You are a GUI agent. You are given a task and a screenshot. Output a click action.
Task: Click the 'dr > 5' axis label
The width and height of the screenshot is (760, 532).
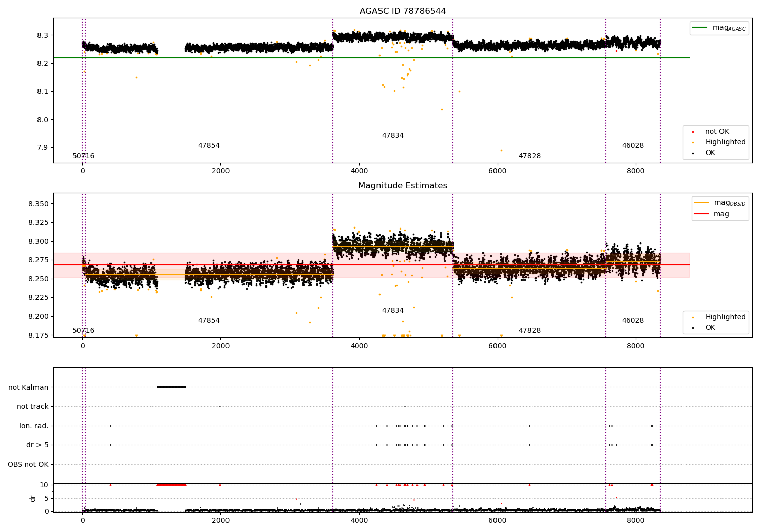click(x=37, y=445)
